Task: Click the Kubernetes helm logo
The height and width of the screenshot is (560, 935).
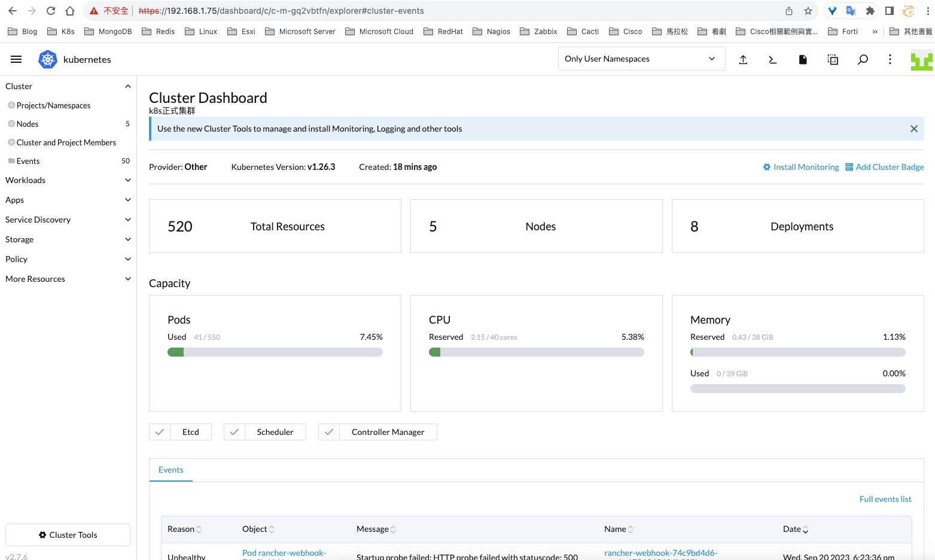Action: [48, 59]
